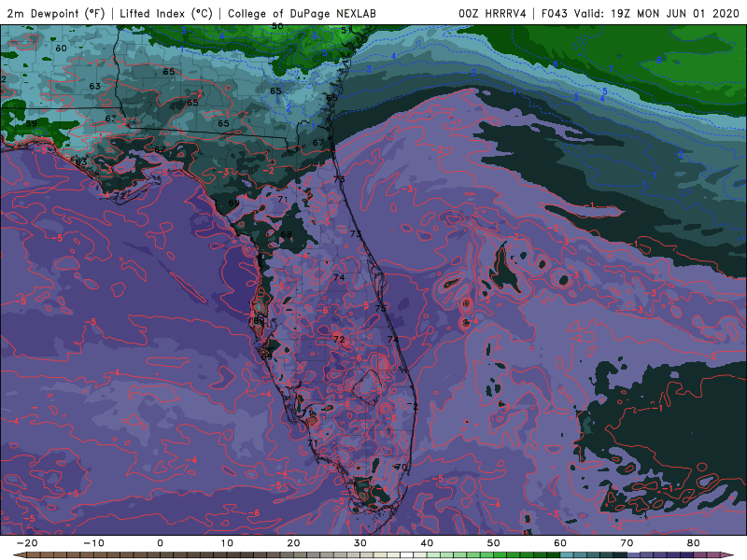Click the 80 label on the color scale
747x560 pixels.
pyautogui.click(x=694, y=543)
